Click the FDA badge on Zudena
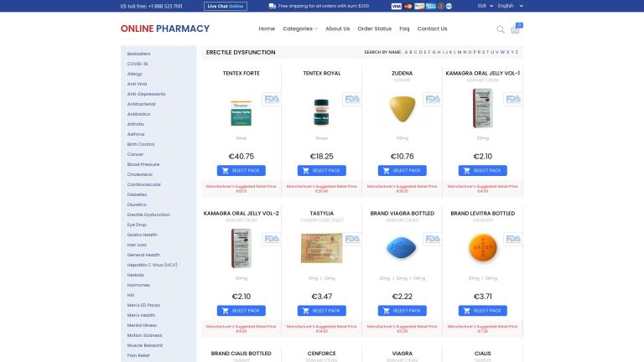 tap(433, 99)
